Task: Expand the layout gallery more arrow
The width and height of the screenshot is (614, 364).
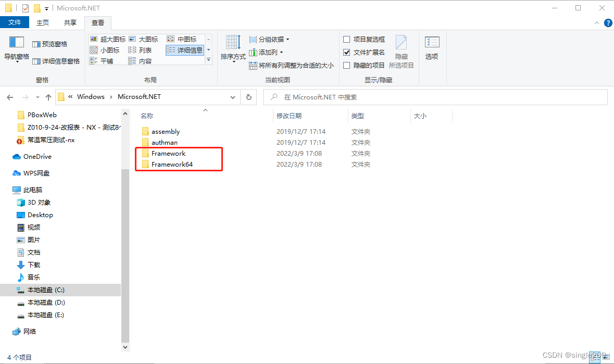Action: (209, 60)
